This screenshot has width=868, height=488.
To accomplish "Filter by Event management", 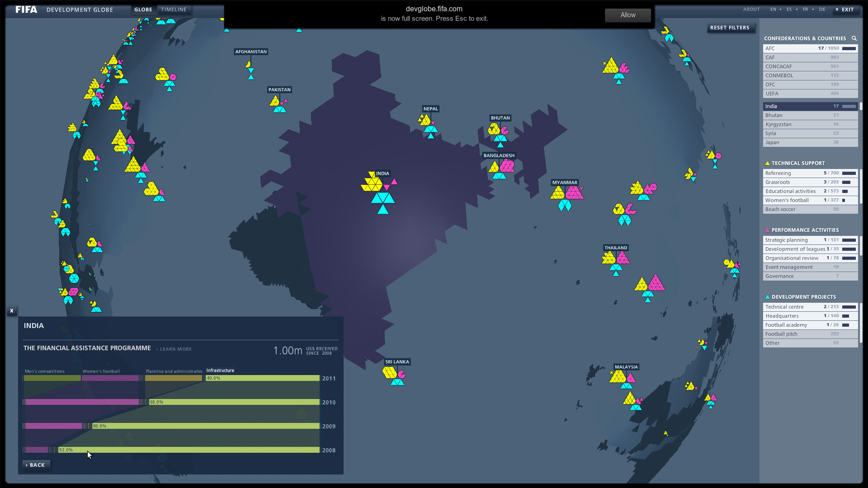I will 810,267.
